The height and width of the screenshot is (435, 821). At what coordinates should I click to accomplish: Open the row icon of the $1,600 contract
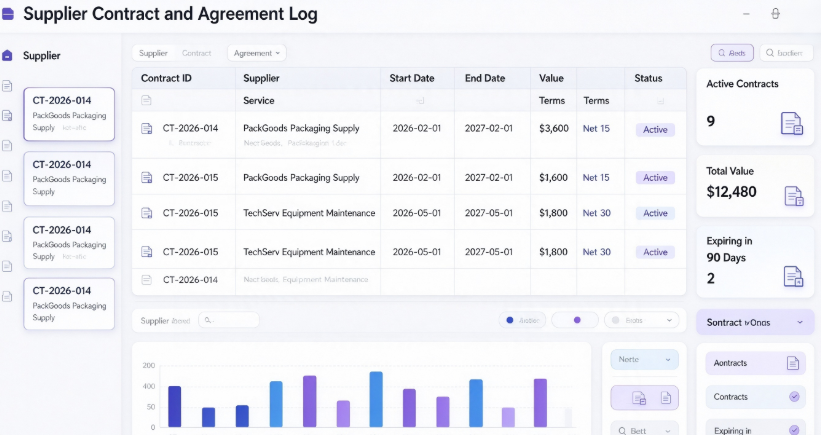pos(147,177)
